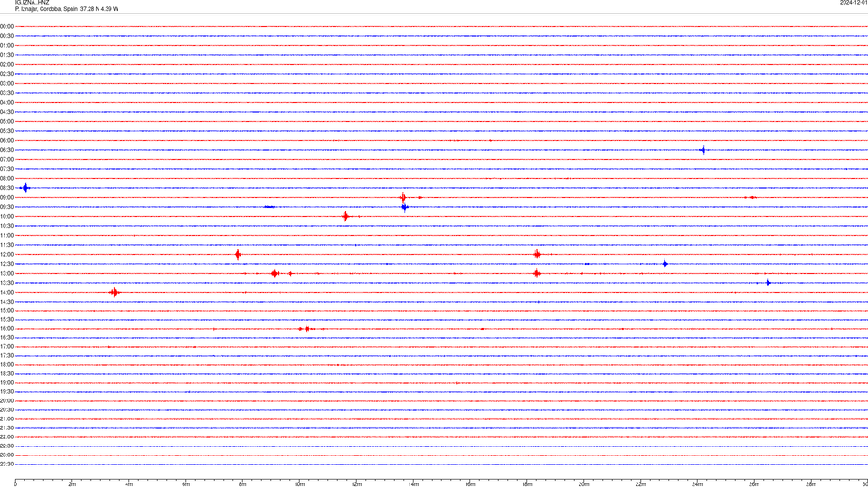Viewport: 868px width, 488px height.
Task: Click the 18m tick label on the time axis
Action: coord(527,484)
